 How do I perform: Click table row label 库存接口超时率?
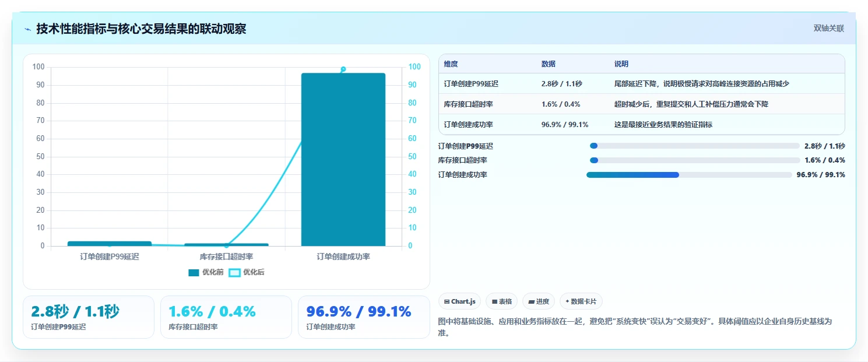[x=468, y=104]
